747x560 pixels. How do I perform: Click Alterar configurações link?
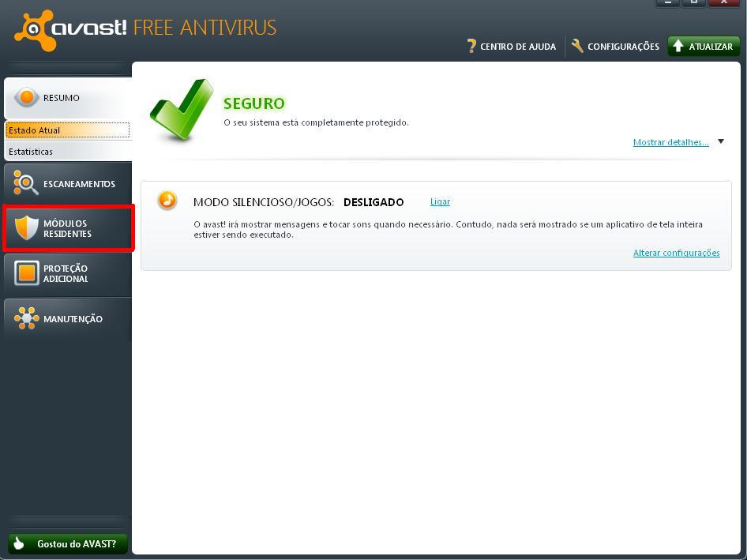coord(676,253)
